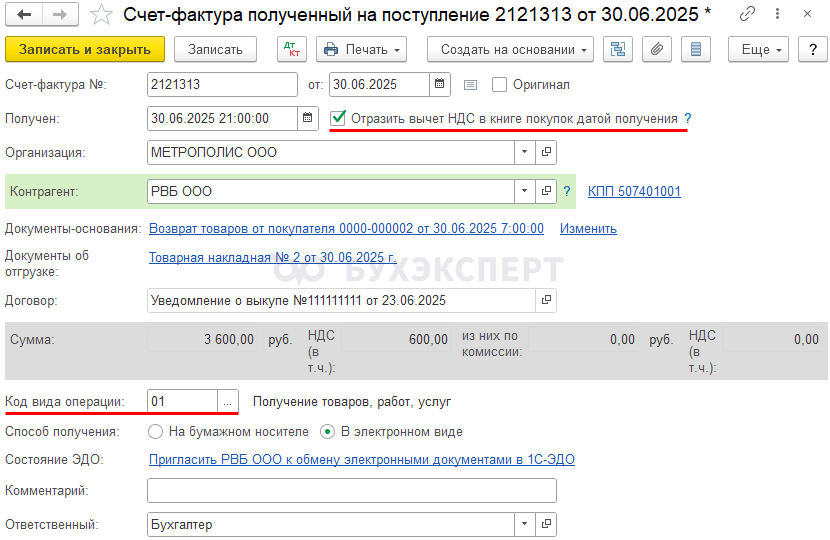
Task: Open the Печать dropdown menu
Action: tap(362, 49)
